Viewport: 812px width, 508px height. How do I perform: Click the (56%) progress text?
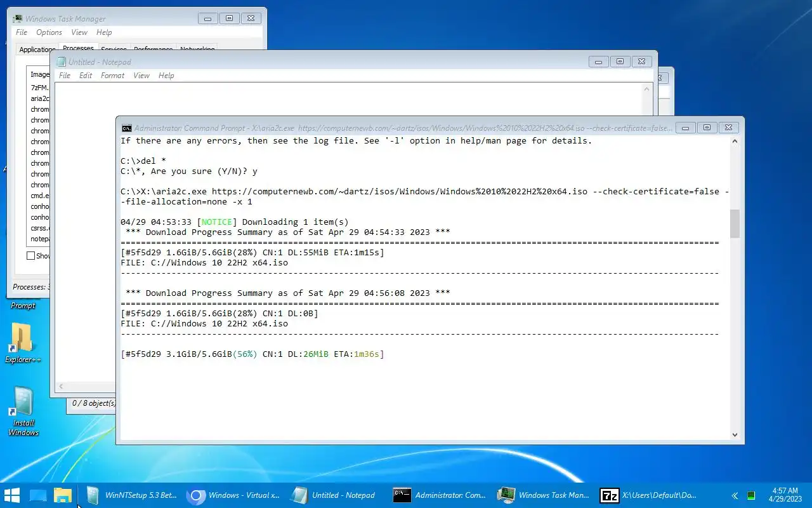[x=245, y=354]
